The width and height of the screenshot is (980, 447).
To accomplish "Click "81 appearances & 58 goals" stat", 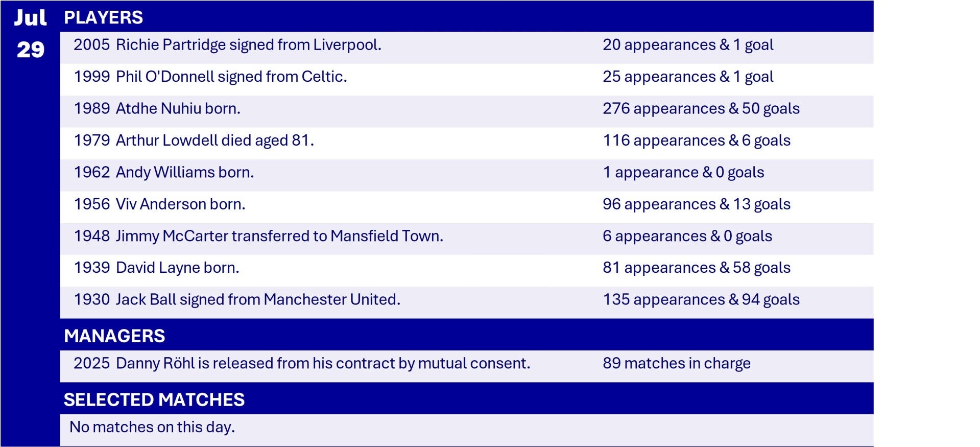I will click(696, 268).
